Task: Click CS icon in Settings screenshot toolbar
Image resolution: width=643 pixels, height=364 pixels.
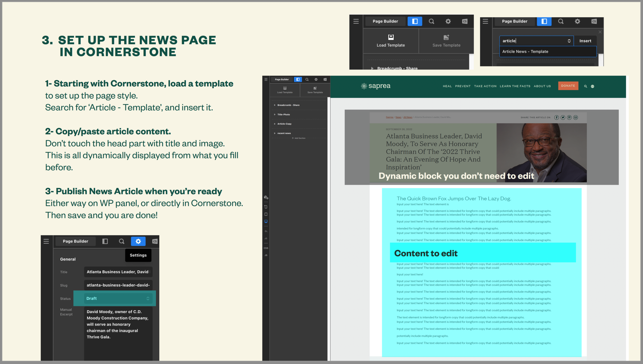Action: 155,241
